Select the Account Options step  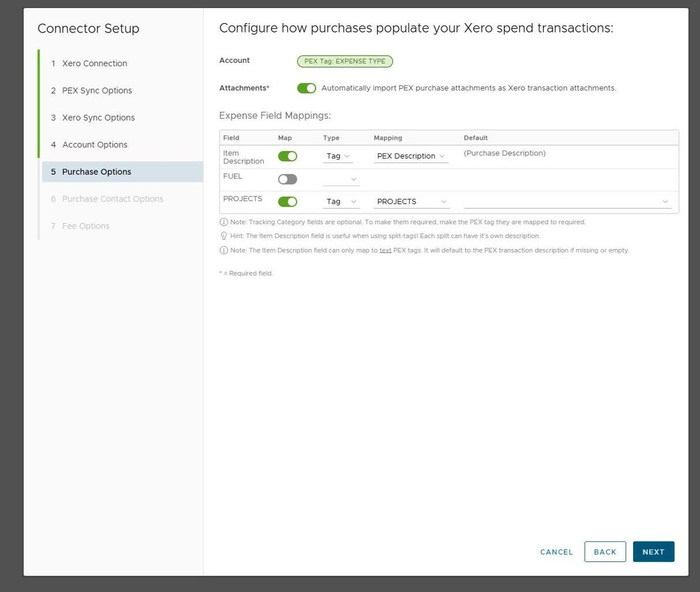click(x=94, y=145)
